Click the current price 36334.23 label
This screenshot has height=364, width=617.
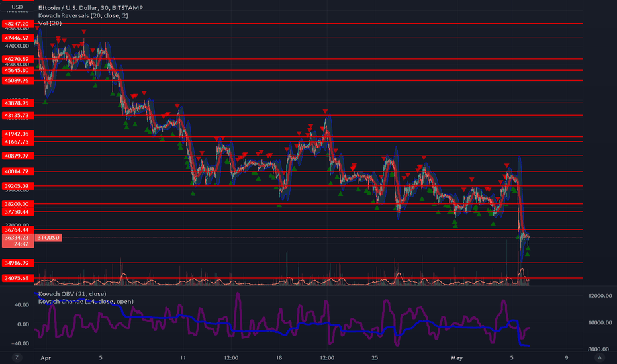coord(18,240)
